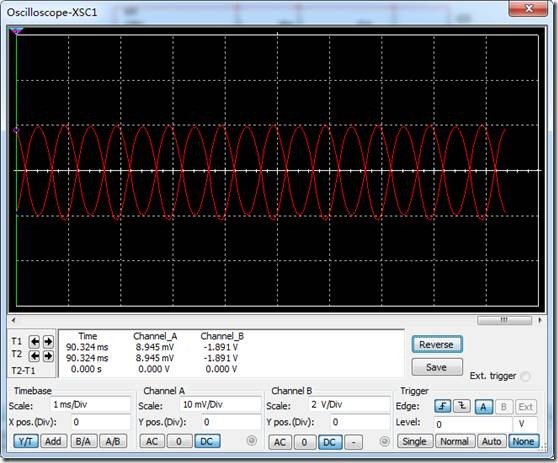Move T1 cursor right with arrow
Viewport: 558px width, 463px height.
(48, 342)
